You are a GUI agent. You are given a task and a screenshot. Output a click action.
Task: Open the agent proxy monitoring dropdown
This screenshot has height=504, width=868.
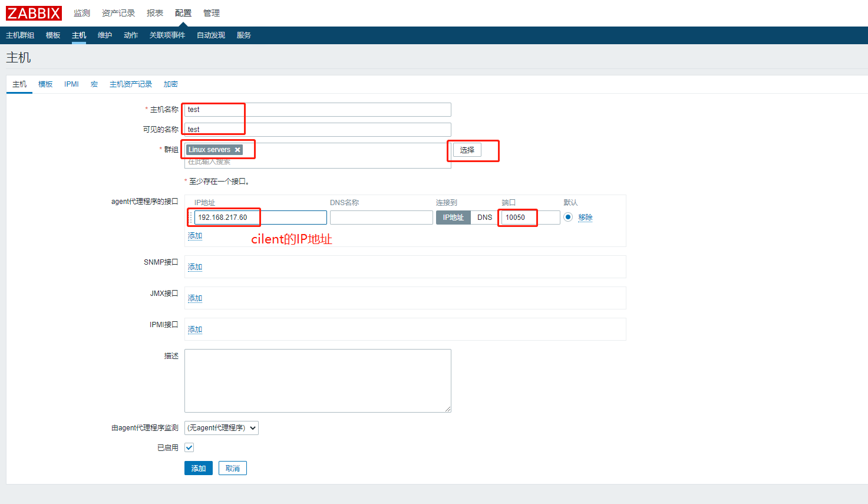click(222, 428)
